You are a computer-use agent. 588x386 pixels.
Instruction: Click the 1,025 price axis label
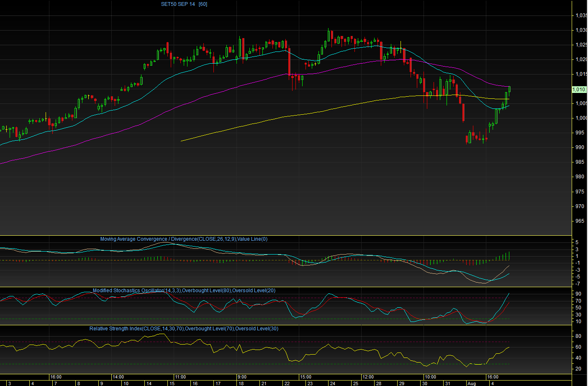tap(581, 45)
